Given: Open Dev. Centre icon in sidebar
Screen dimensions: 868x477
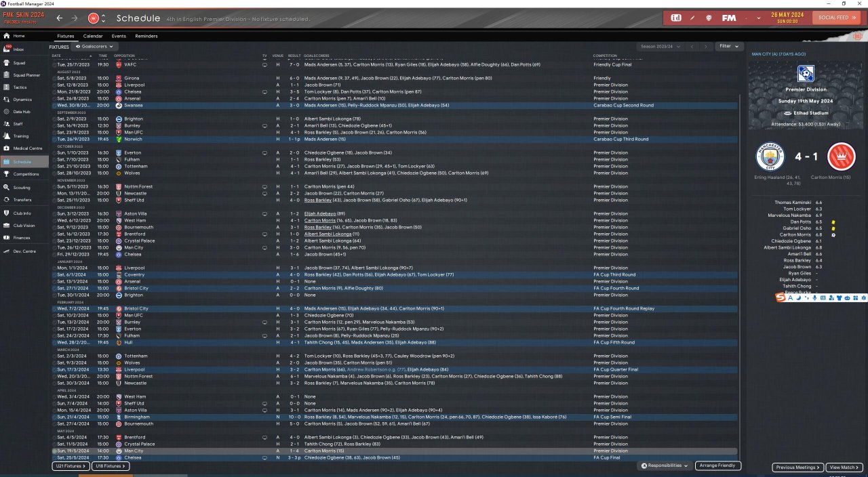Looking at the screenshot, I should (x=7, y=251).
